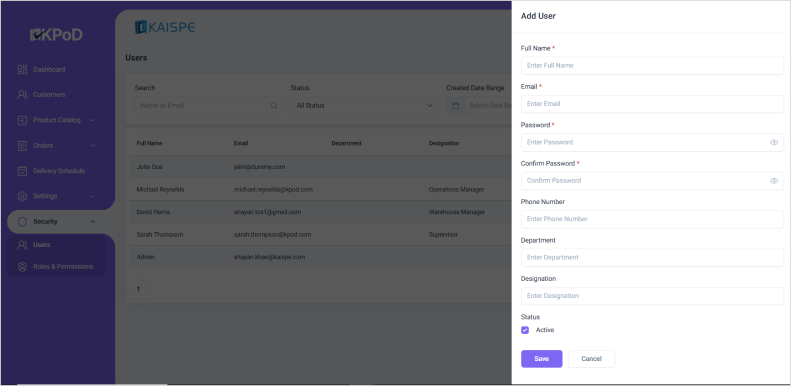The image size is (791, 386).
Task: Select the David Harris name cell
Action: (153, 212)
